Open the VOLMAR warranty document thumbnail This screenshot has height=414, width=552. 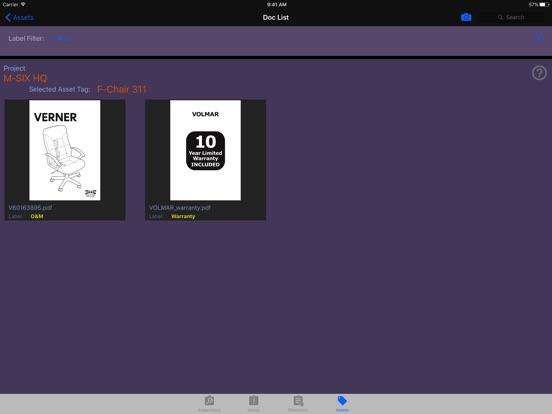(206, 150)
